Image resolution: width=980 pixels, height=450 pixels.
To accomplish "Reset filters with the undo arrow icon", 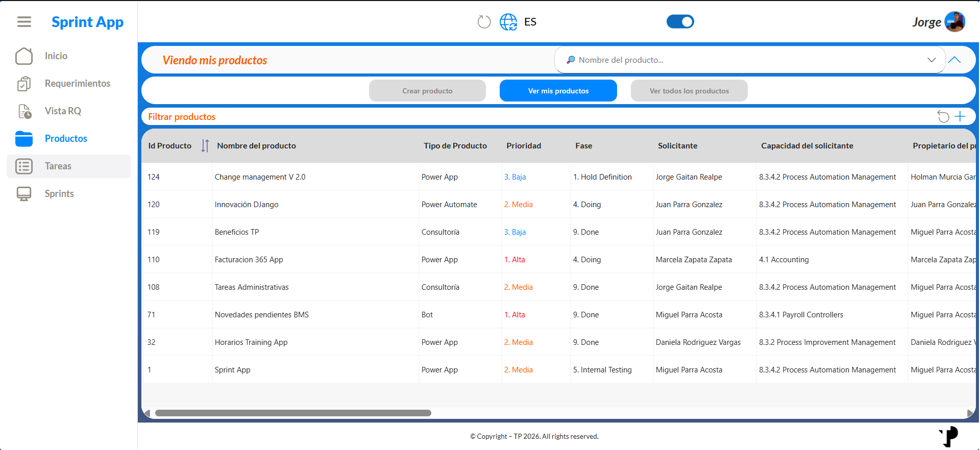I will pyautogui.click(x=943, y=117).
